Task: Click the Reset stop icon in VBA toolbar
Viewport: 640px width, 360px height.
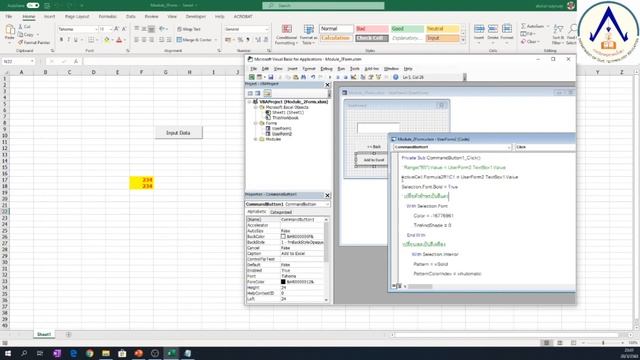Action: [x=345, y=77]
